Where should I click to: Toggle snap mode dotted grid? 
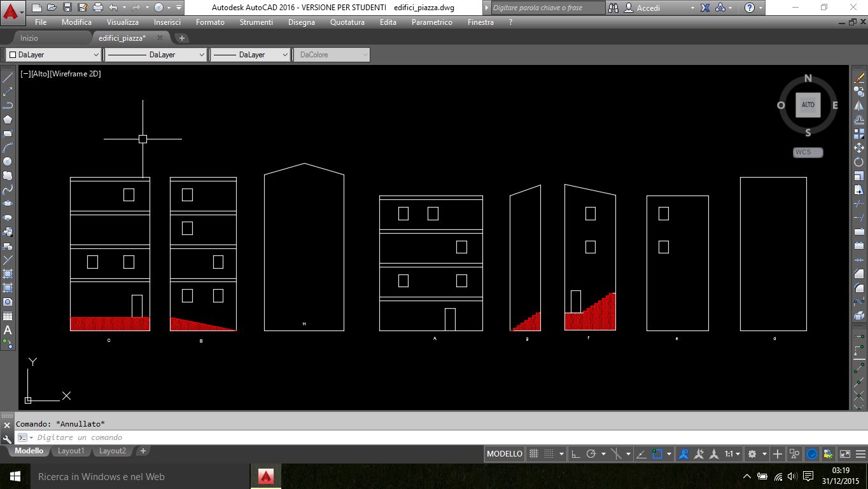549,454
